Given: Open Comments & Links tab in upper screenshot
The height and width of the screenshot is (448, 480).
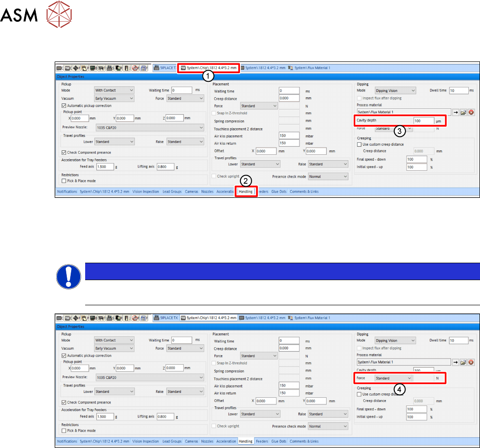Looking at the screenshot, I should coord(304,192).
